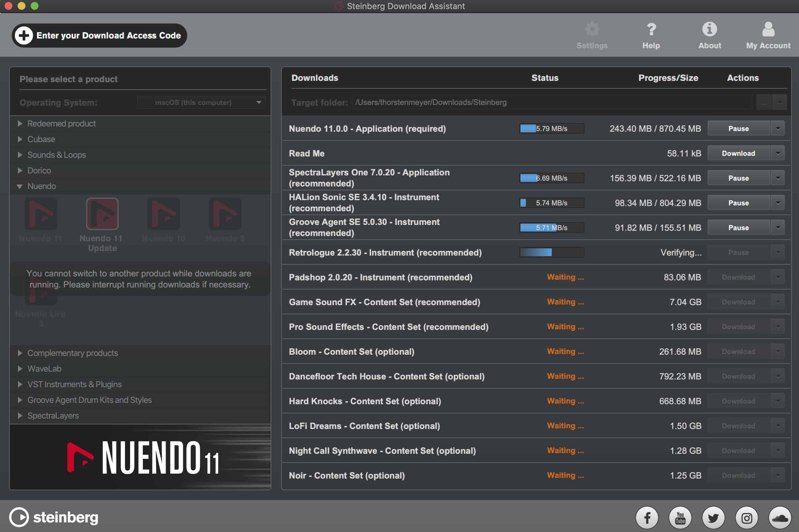Click Nuendo 11.0.0 download progress bar
The height and width of the screenshot is (532, 799).
551,128
